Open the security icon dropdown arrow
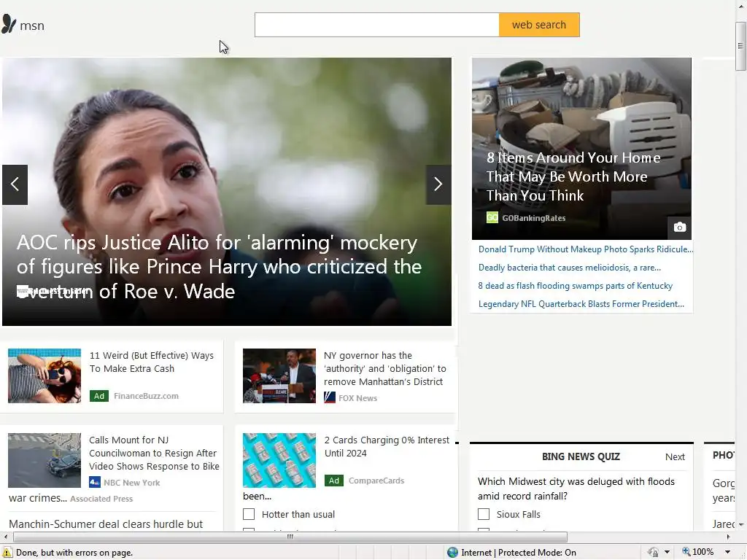The height and width of the screenshot is (560, 747). 667,553
